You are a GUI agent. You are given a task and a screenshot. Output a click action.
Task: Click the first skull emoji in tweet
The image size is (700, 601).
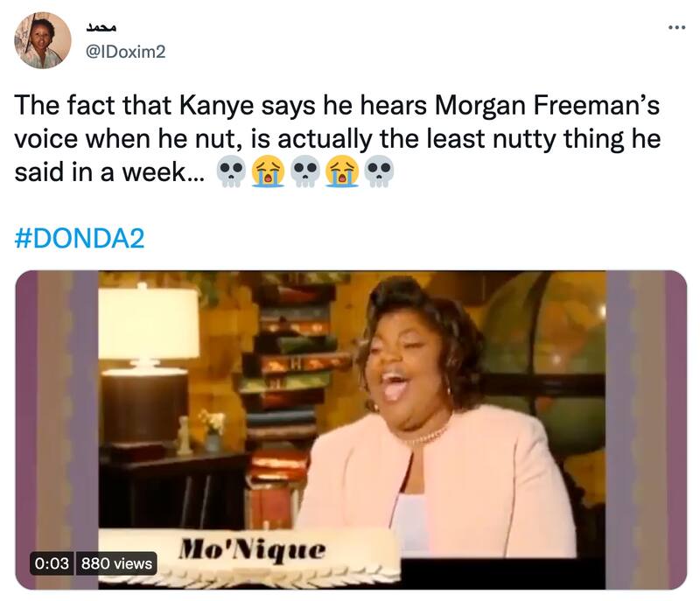(x=229, y=171)
